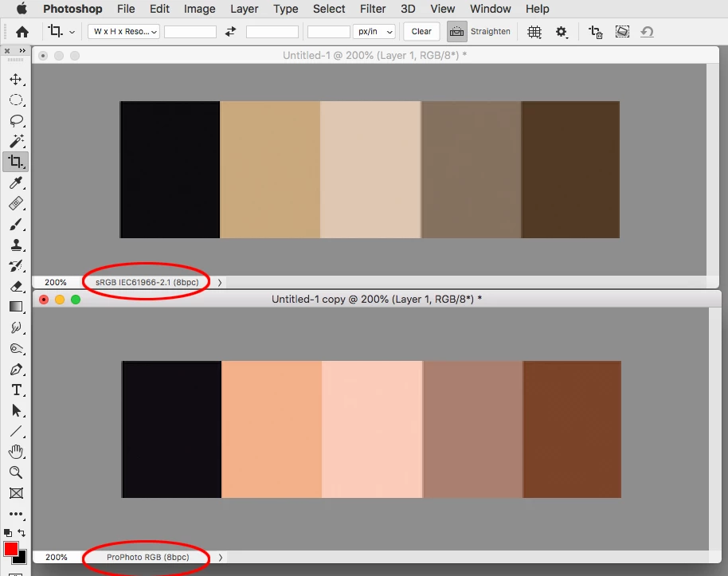This screenshot has height=576, width=728.
Task: Select the Clone Stamp tool
Action: [x=16, y=245]
